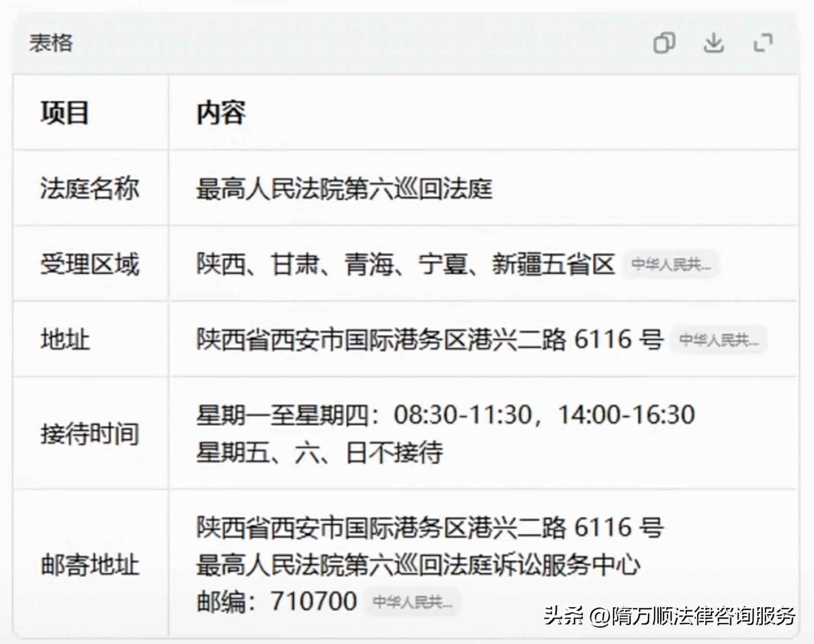Select the 邮寄地址 row label
Screen dimensions: 814x644
pos(90,564)
